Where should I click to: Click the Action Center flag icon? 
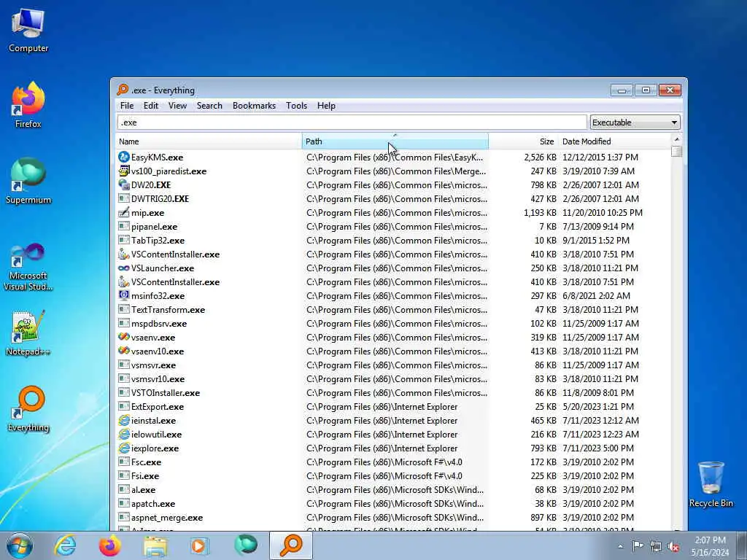tap(638, 546)
